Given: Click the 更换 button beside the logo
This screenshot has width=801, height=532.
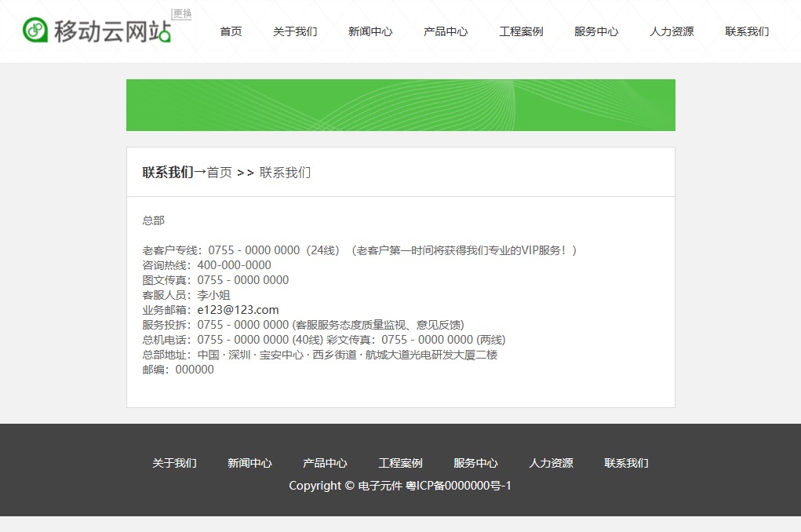Looking at the screenshot, I should click(182, 14).
